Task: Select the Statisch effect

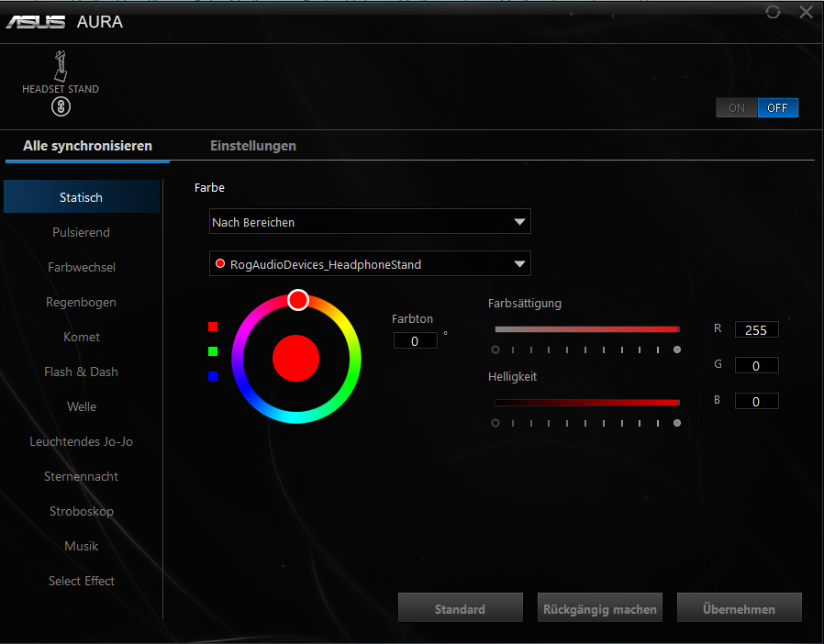Action: coord(82,197)
